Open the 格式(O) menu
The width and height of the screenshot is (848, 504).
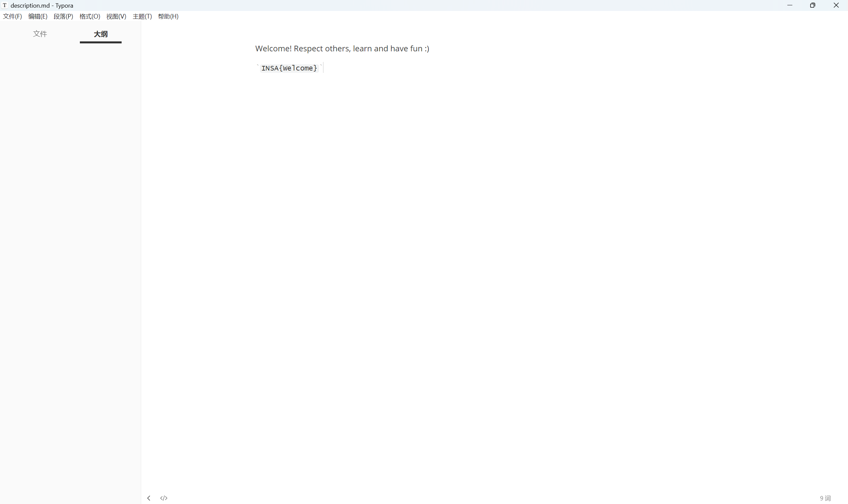point(90,16)
